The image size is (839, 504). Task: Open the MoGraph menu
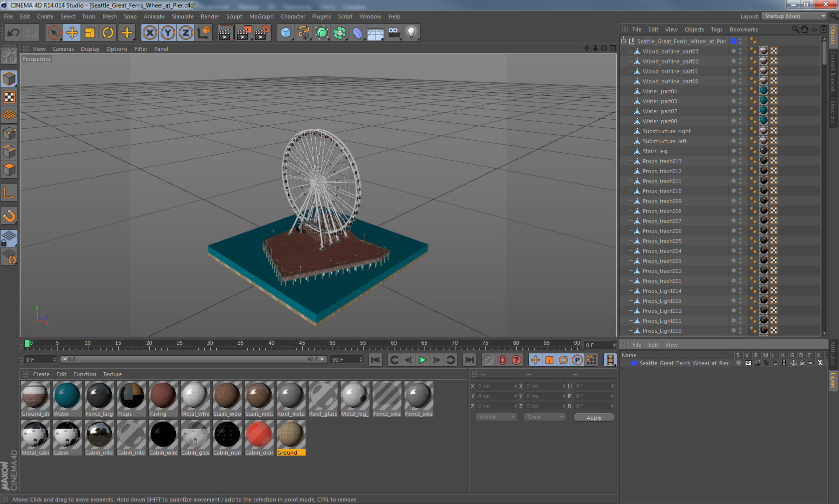coord(261,16)
